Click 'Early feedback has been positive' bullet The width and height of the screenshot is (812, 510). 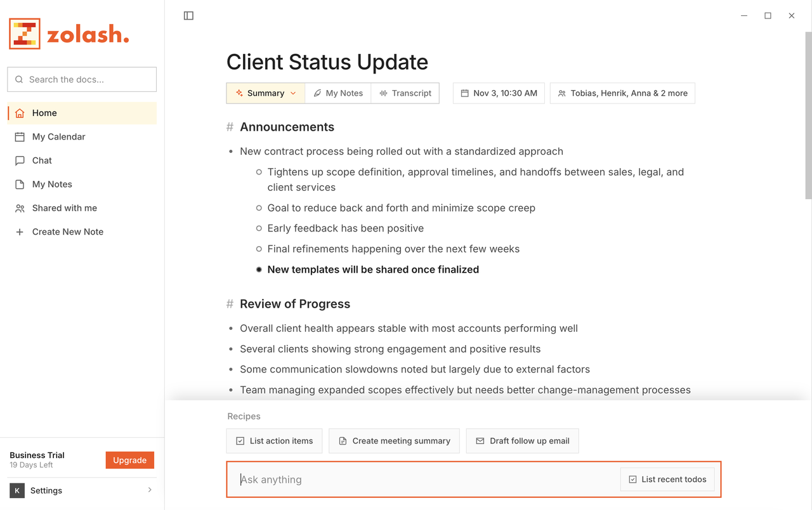coord(346,228)
